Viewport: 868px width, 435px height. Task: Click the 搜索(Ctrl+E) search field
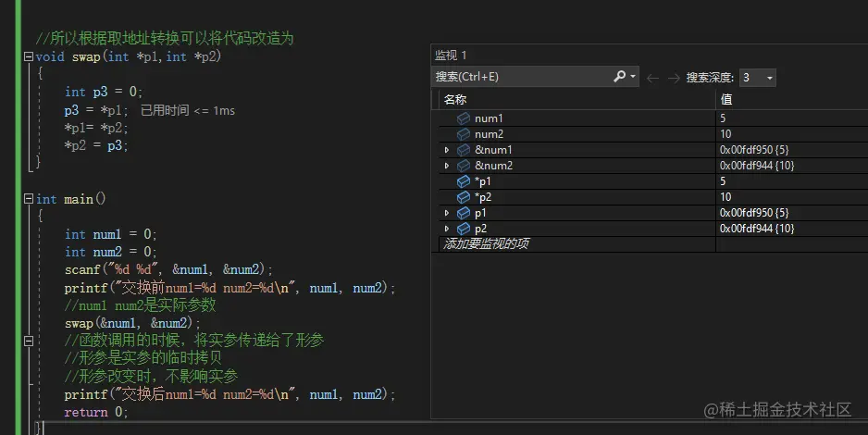point(518,78)
